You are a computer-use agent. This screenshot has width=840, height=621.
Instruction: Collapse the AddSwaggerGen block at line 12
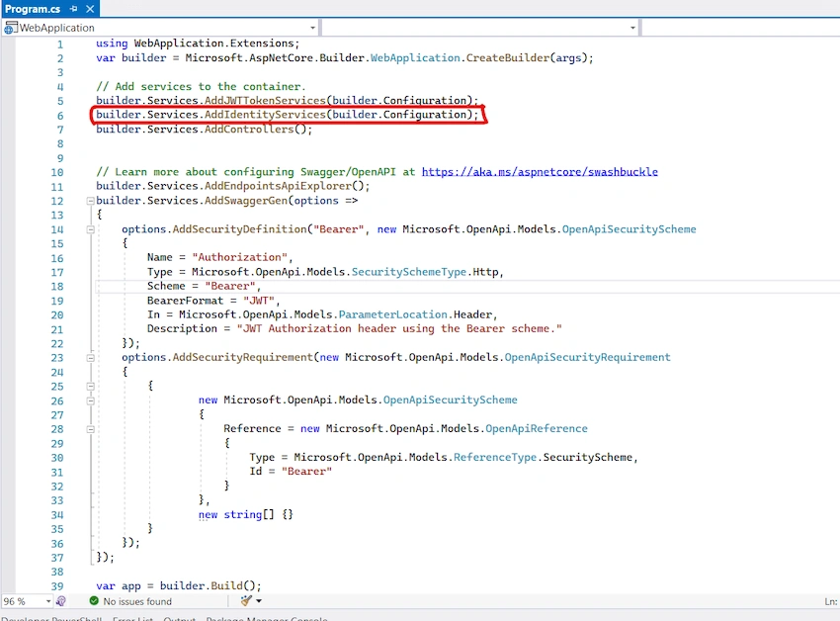pos(91,201)
